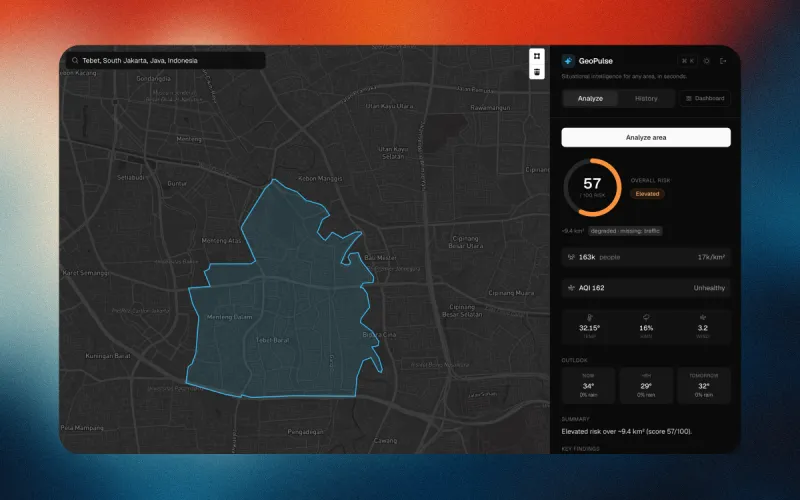Click the Rawamangun map label
Viewport: 800px width, 500px height.
490,108
